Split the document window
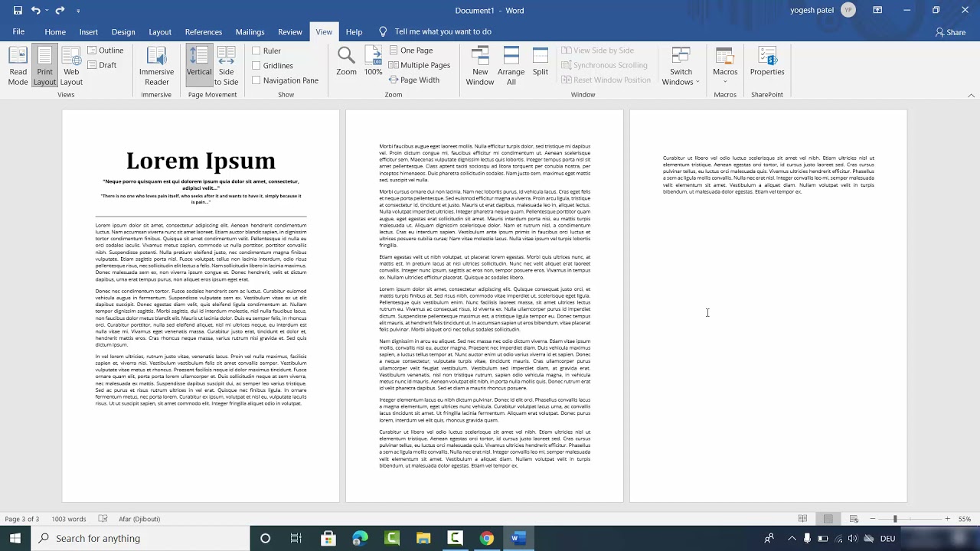 pyautogui.click(x=541, y=62)
